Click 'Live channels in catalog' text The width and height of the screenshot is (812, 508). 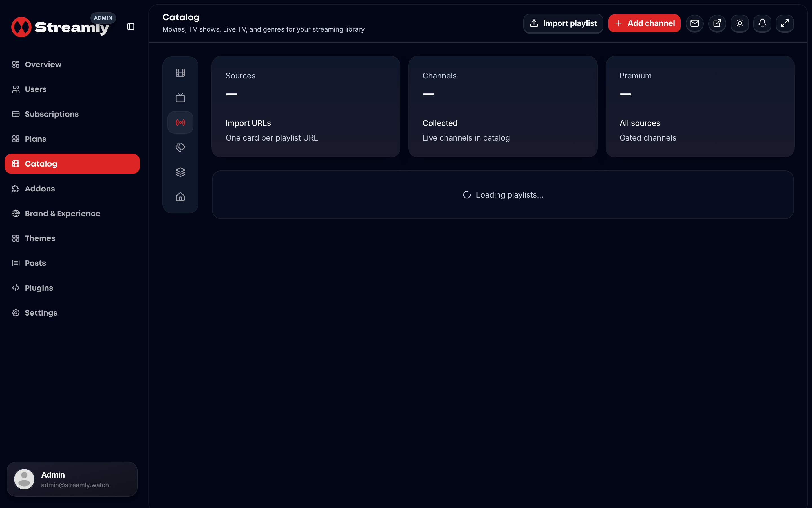(x=466, y=138)
